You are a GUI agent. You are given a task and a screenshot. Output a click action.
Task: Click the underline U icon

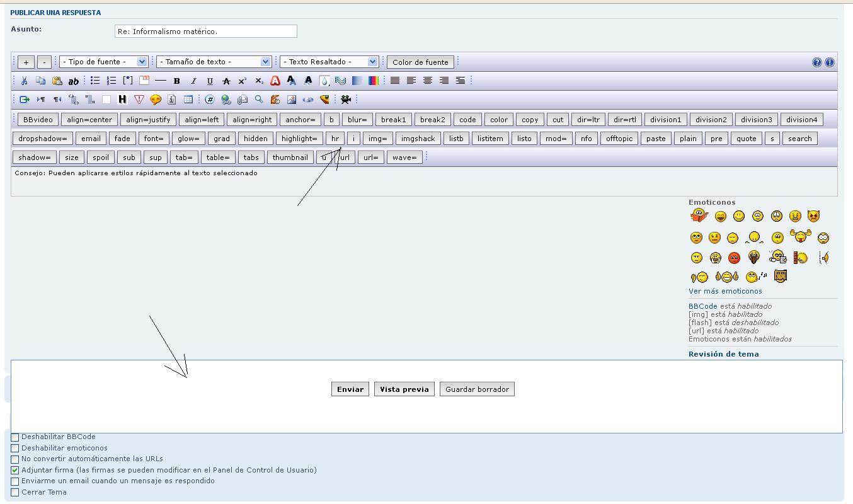tap(210, 81)
